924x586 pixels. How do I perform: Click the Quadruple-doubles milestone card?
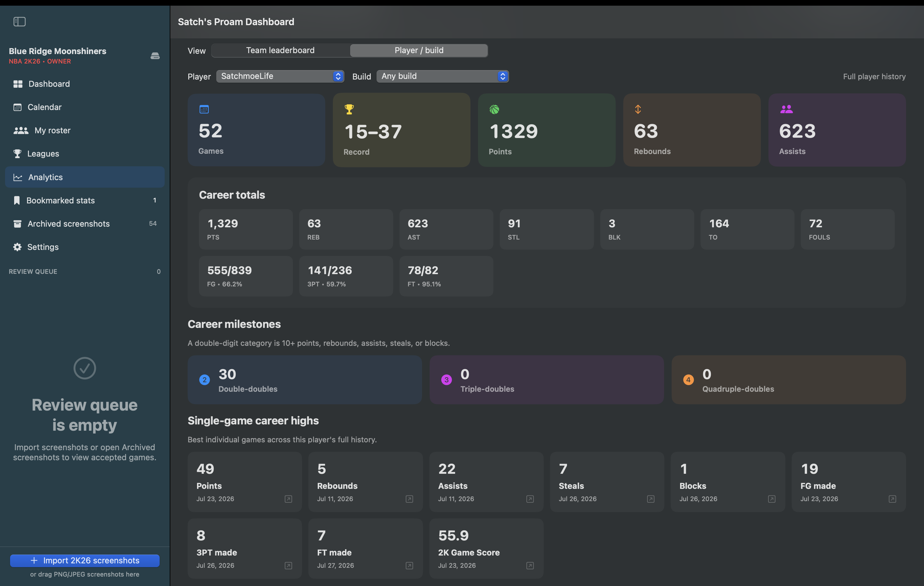[x=789, y=379]
